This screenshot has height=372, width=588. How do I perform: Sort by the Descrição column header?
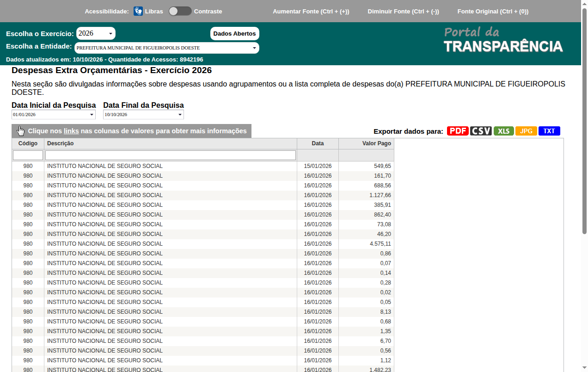click(171, 143)
